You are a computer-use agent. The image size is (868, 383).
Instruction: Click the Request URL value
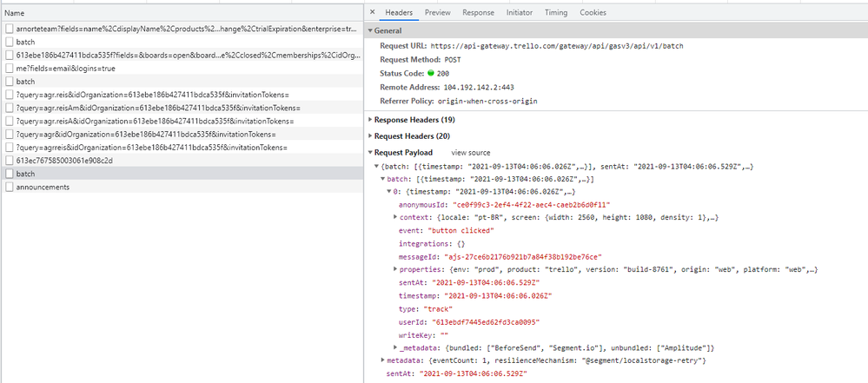[x=557, y=46]
